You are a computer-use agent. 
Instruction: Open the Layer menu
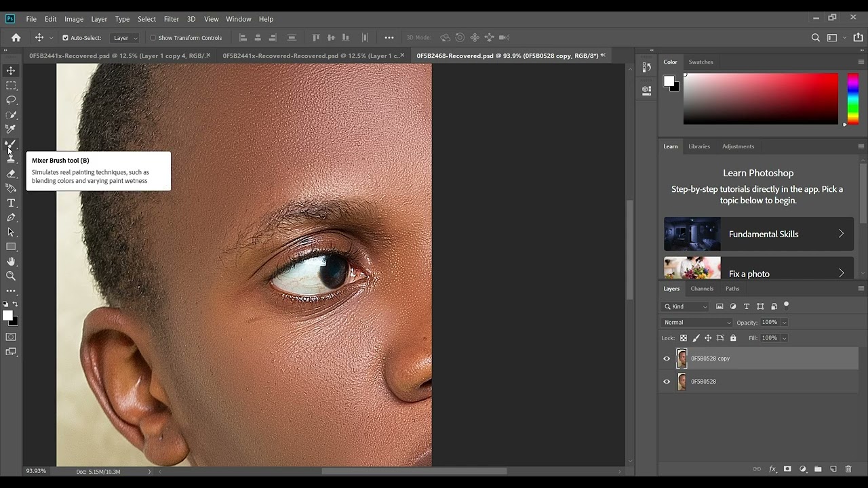click(99, 19)
